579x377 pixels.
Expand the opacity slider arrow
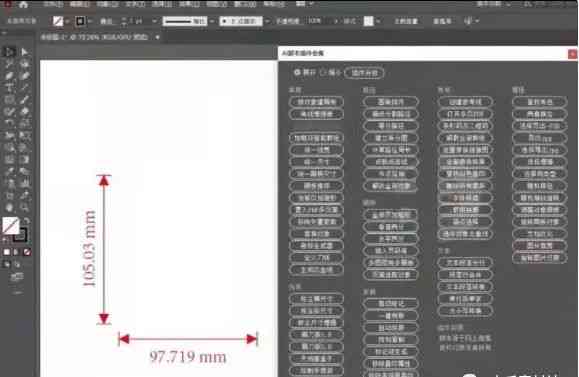click(x=336, y=21)
